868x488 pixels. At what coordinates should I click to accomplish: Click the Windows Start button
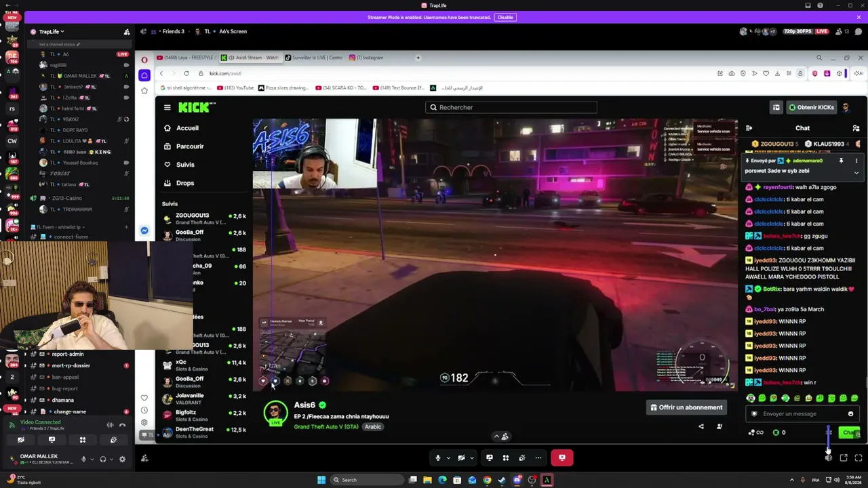321,480
